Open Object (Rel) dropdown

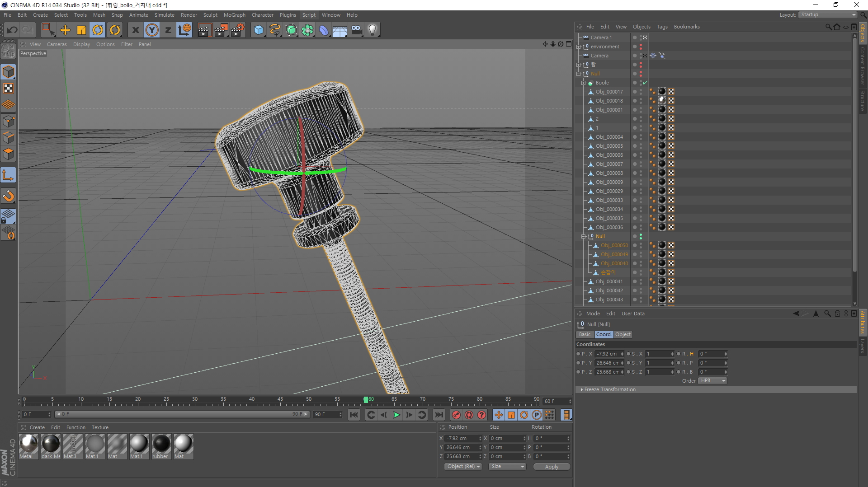(463, 467)
